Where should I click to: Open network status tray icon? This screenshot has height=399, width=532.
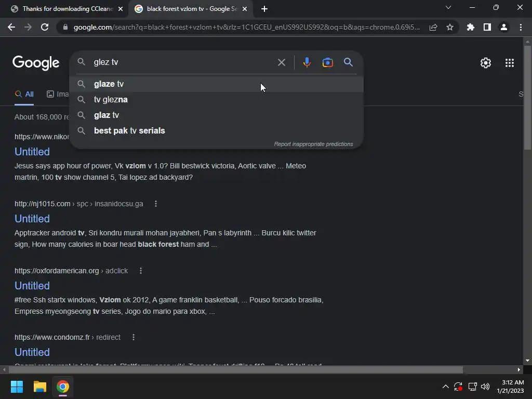coord(472,387)
